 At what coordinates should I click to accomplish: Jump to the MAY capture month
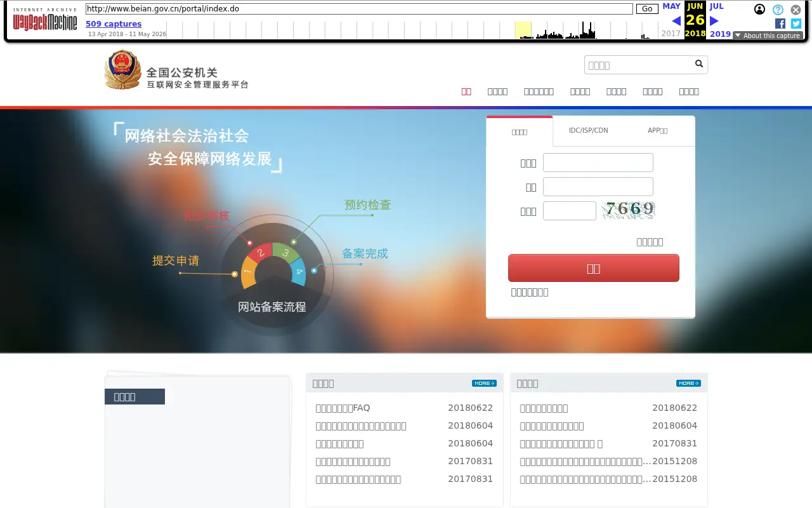[671, 6]
